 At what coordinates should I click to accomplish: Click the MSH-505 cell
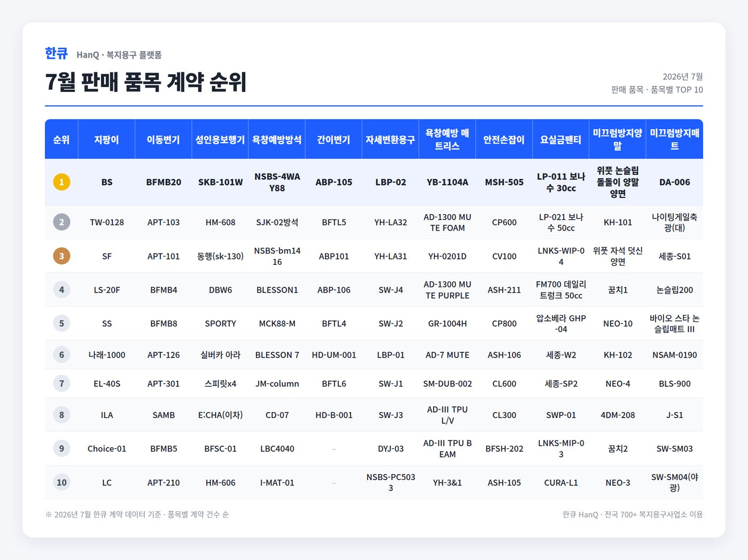tap(504, 182)
